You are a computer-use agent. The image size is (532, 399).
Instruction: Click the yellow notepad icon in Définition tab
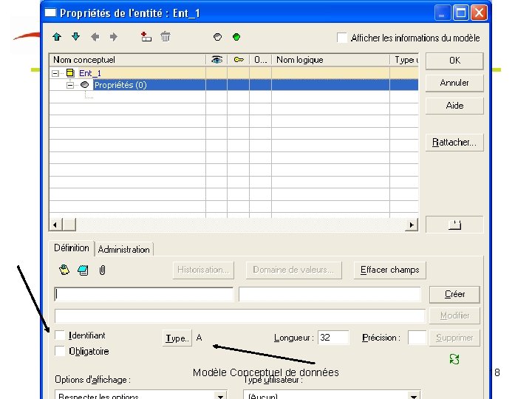coord(64,270)
